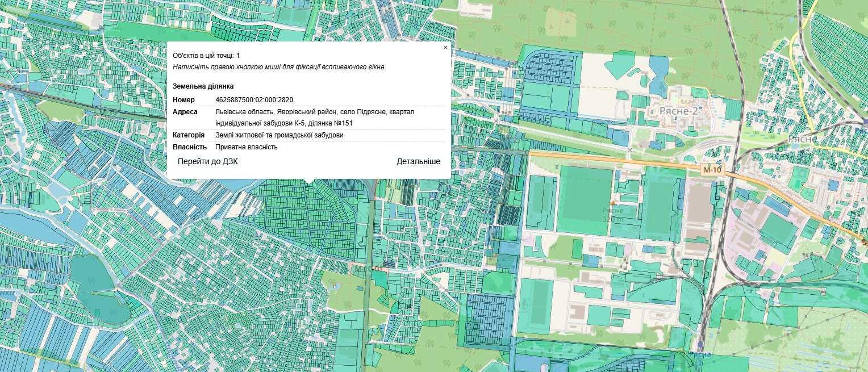This screenshot has width=868, height=372.
Task: Open "Детальніше" for parcel details
Action: coord(418,161)
